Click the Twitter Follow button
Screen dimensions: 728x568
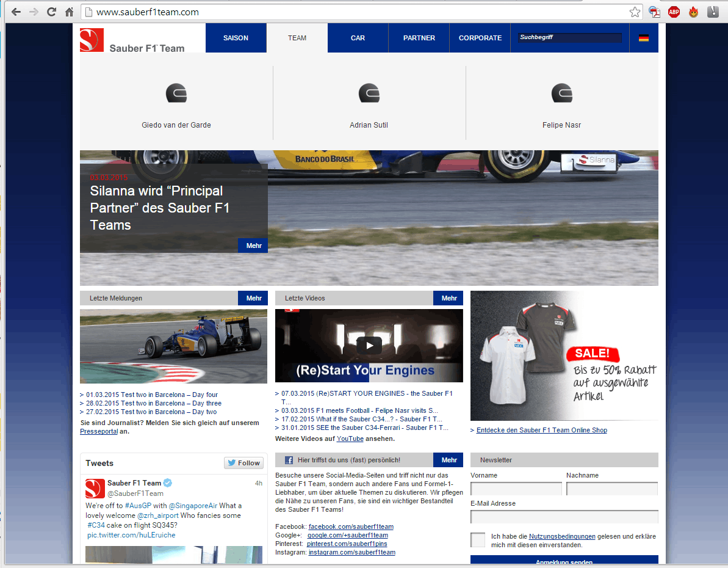[243, 463]
